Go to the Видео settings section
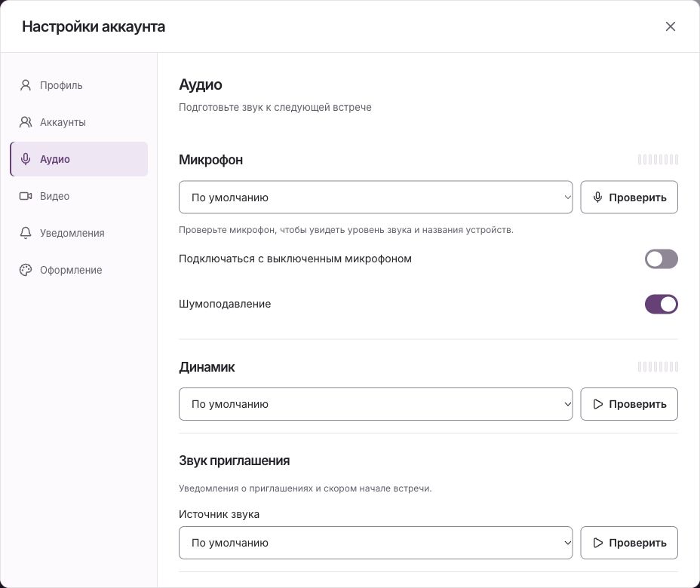This screenshot has height=588, width=700. tap(79, 196)
